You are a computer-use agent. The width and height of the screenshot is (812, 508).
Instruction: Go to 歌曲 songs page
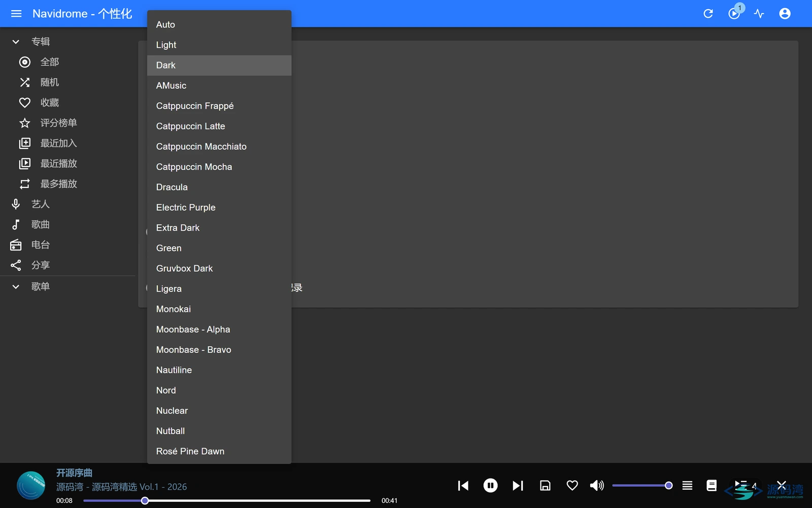[68, 225]
